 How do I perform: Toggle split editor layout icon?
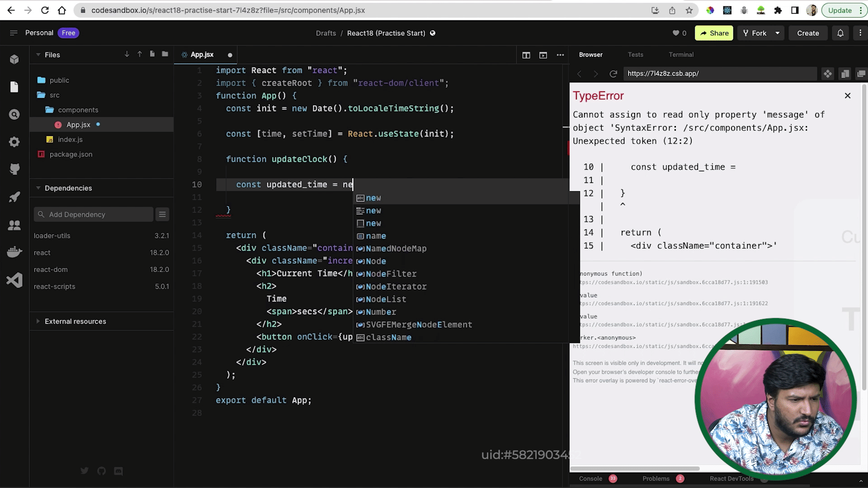click(x=526, y=55)
